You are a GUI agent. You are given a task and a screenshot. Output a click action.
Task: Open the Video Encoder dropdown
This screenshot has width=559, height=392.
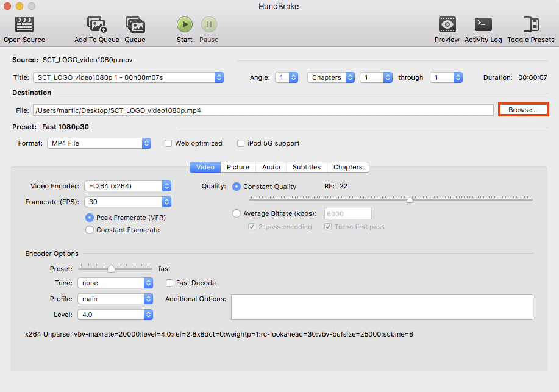127,186
